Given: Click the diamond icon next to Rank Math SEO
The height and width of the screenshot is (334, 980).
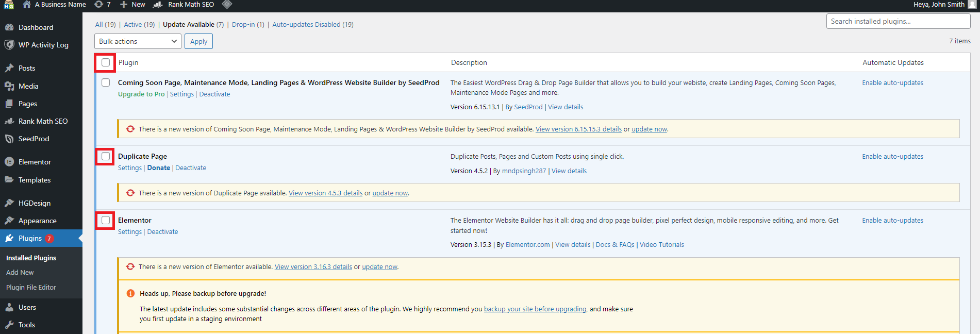Looking at the screenshot, I should point(227,5).
